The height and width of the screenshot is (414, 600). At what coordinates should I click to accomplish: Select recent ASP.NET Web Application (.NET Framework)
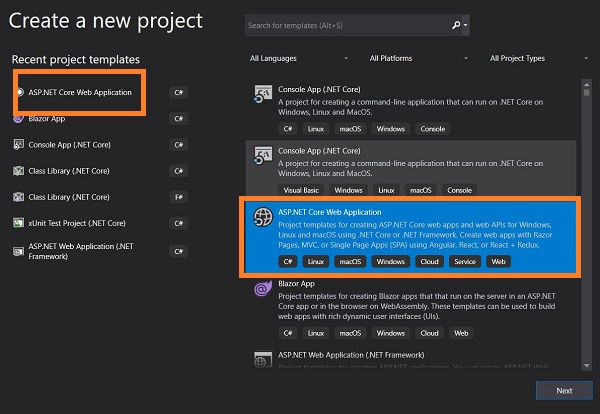point(81,251)
